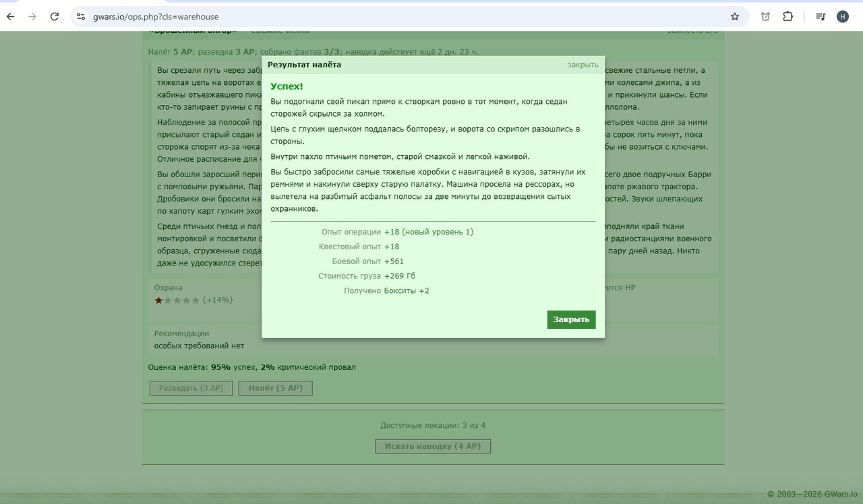Viewport: 863px width, 504px height.
Task: Click the green Закрыть button
Action: point(571,319)
